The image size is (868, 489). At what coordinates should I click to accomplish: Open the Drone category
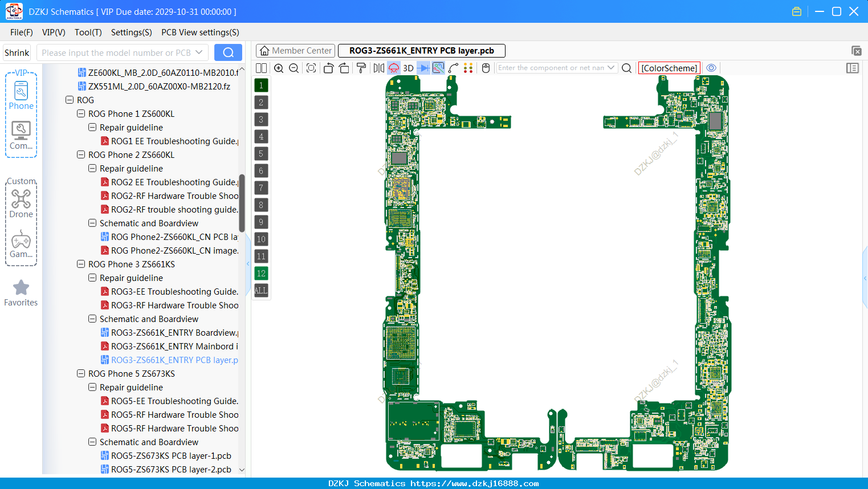tap(21, 203)
